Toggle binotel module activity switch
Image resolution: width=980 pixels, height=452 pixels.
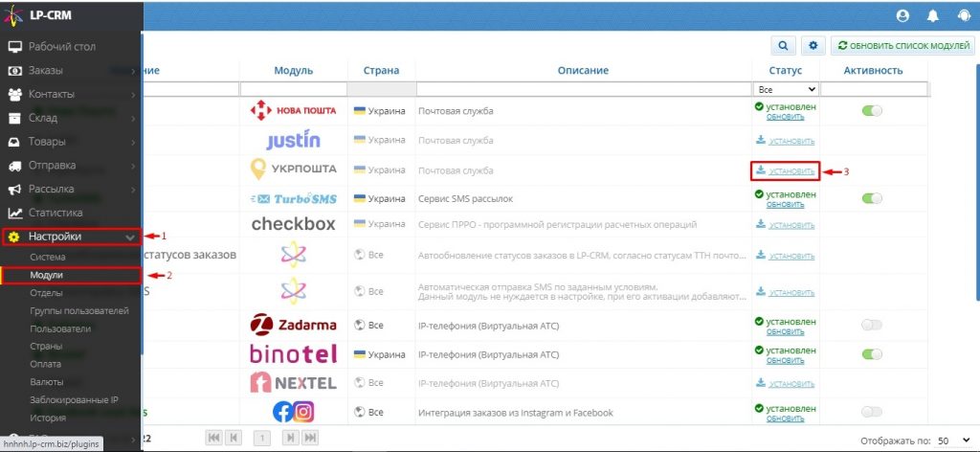872,354
